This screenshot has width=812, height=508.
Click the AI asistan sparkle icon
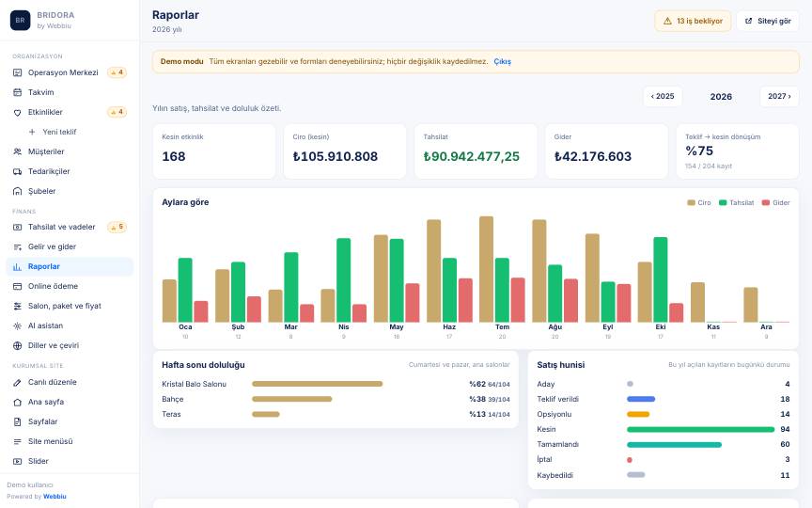click(17, 325)
